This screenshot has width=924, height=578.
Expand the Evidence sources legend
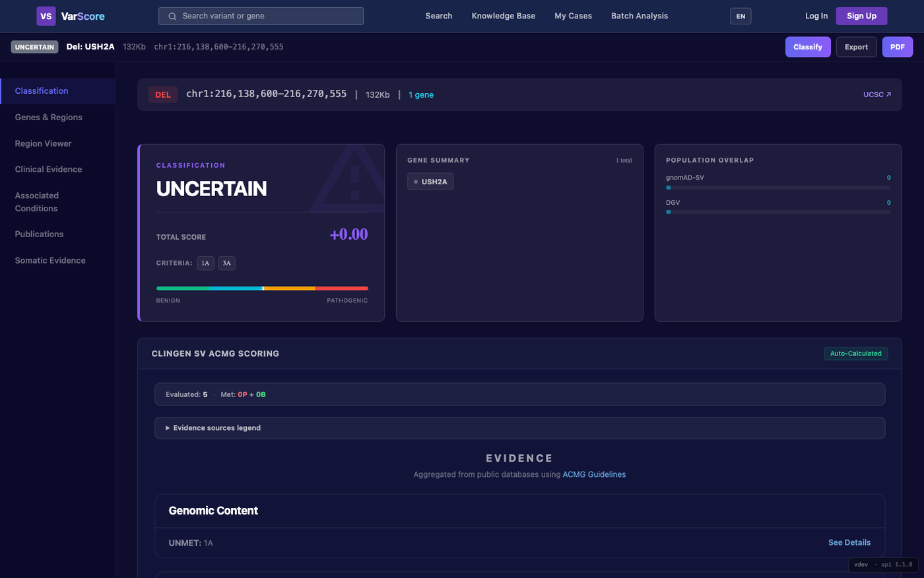pos(519,428)
